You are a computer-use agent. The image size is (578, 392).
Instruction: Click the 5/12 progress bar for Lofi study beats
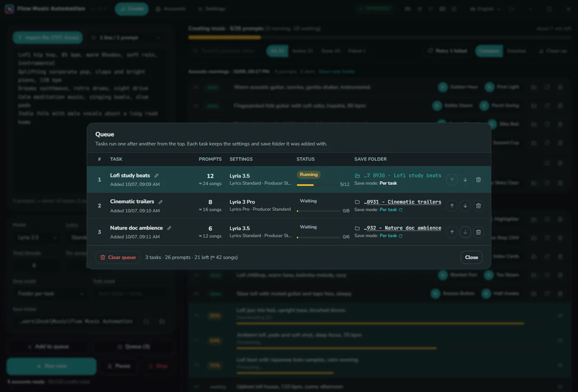(318, 185)
